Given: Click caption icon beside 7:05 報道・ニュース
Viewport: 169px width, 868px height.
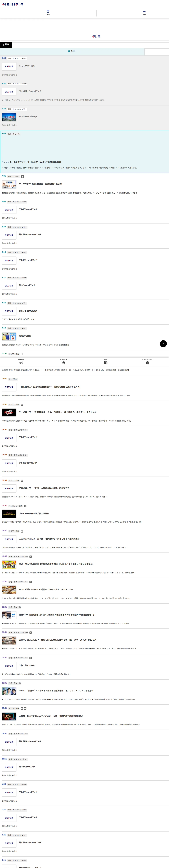Looking at the screenshot, I should 23,176.
